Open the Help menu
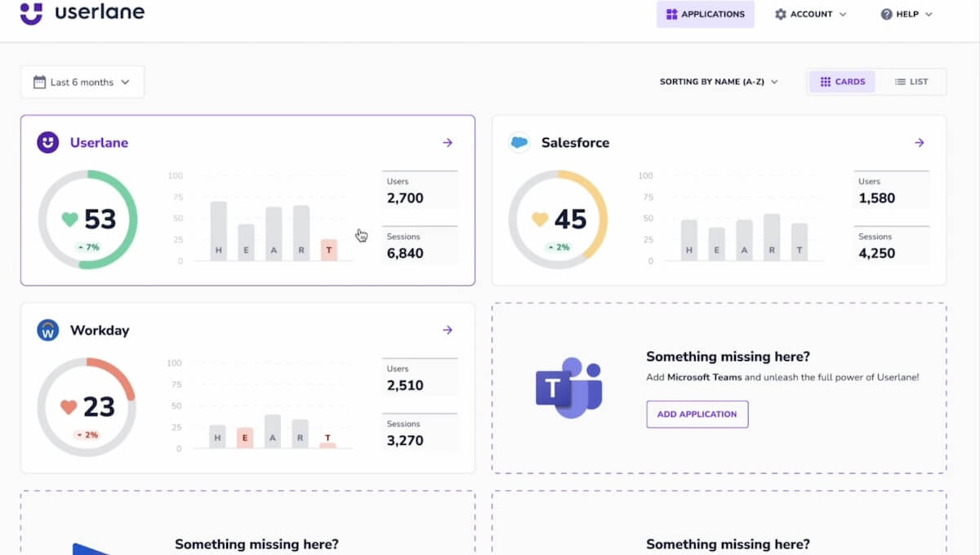Image resolution: width=980 pixels, height=555 pixels. [906, 14]
